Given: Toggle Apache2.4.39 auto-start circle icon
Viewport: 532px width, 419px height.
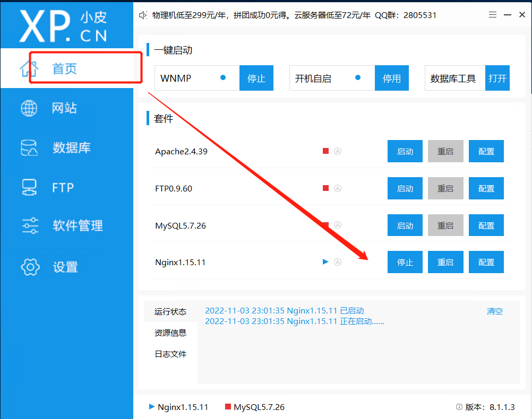Looking at the screenshot, I should (x=338, y=151).
